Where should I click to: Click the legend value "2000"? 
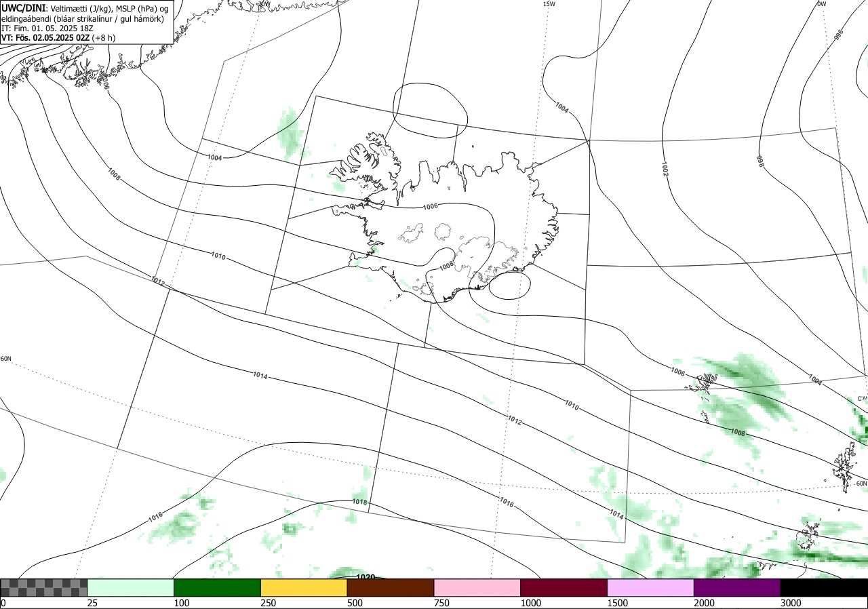tap(705, 603)
